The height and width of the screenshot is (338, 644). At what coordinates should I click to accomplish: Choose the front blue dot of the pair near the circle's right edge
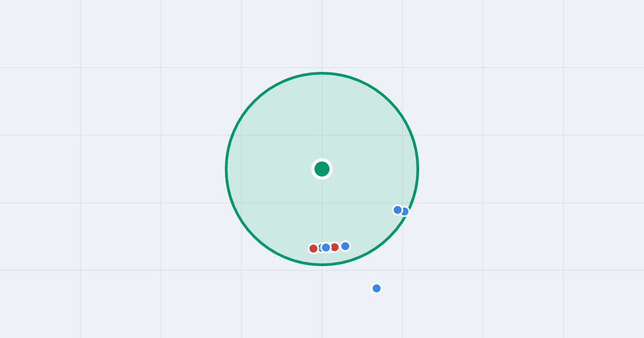pos(398,210)
